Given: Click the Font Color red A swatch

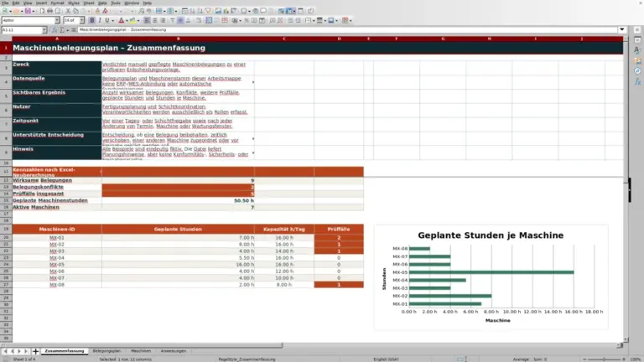Looking at the screenshot, I should 121,20.
